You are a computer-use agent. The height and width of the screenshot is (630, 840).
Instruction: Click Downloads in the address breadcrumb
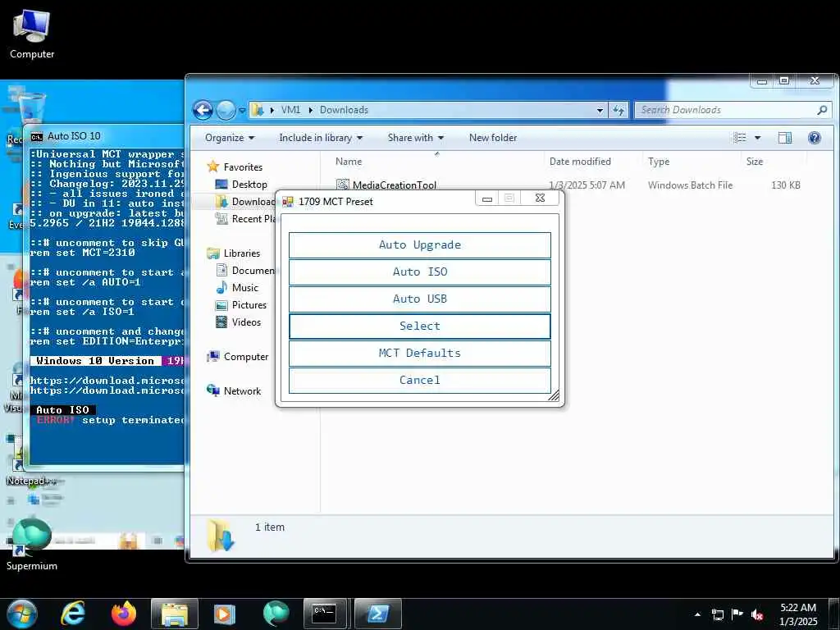(344, 110)
